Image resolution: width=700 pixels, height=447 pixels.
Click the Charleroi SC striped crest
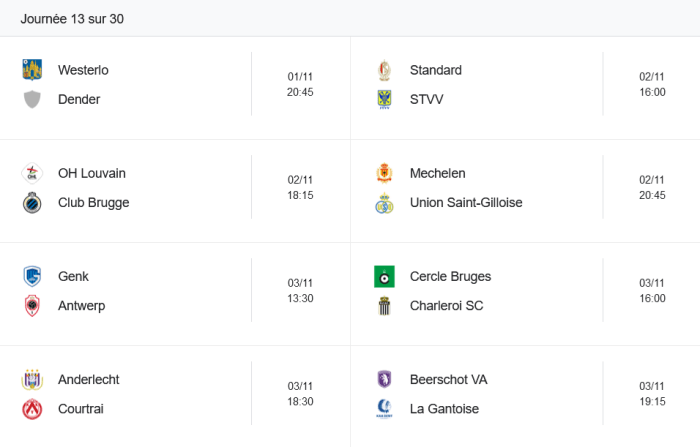pos(384,305)
